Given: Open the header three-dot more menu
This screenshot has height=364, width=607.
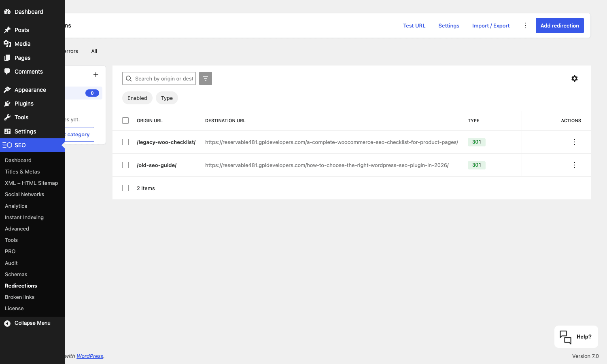Looking at the screenshot, I should [x=525, y=25].
